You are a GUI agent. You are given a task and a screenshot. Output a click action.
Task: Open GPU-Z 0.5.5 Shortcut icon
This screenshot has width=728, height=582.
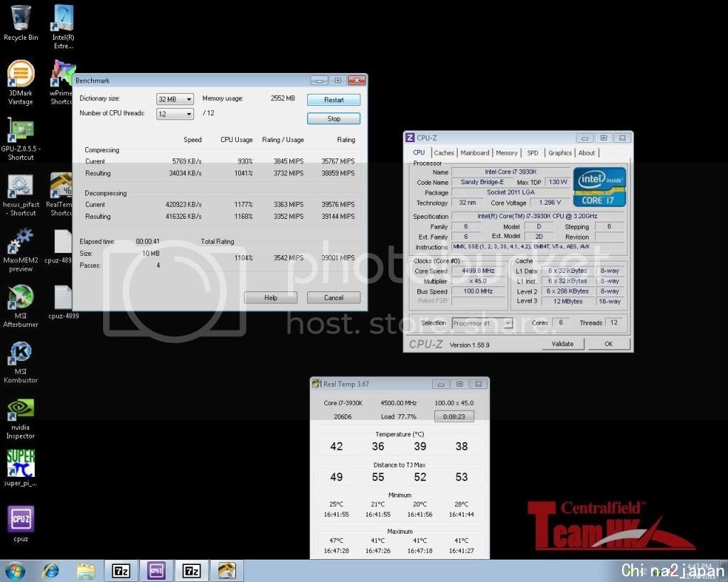21,139
